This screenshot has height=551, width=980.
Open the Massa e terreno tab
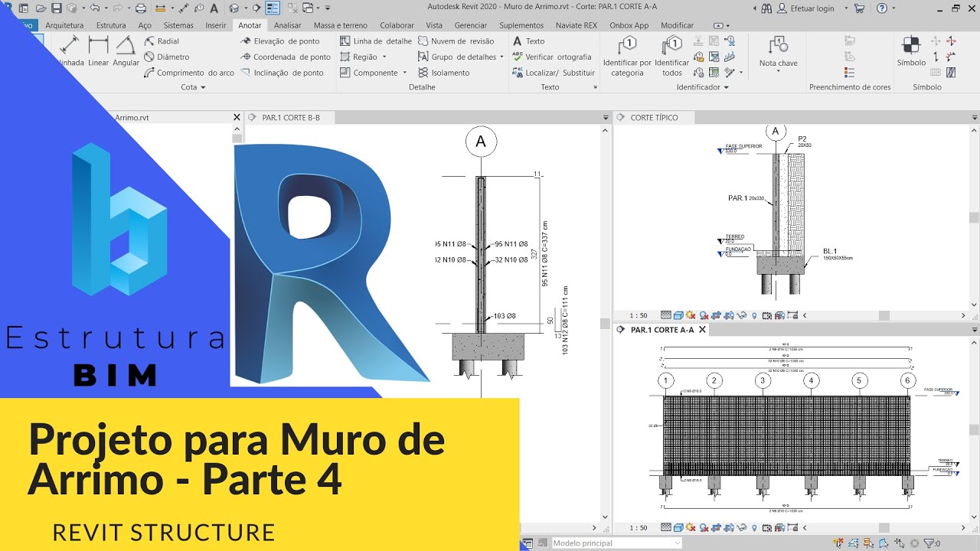click(x=341, y=25)
